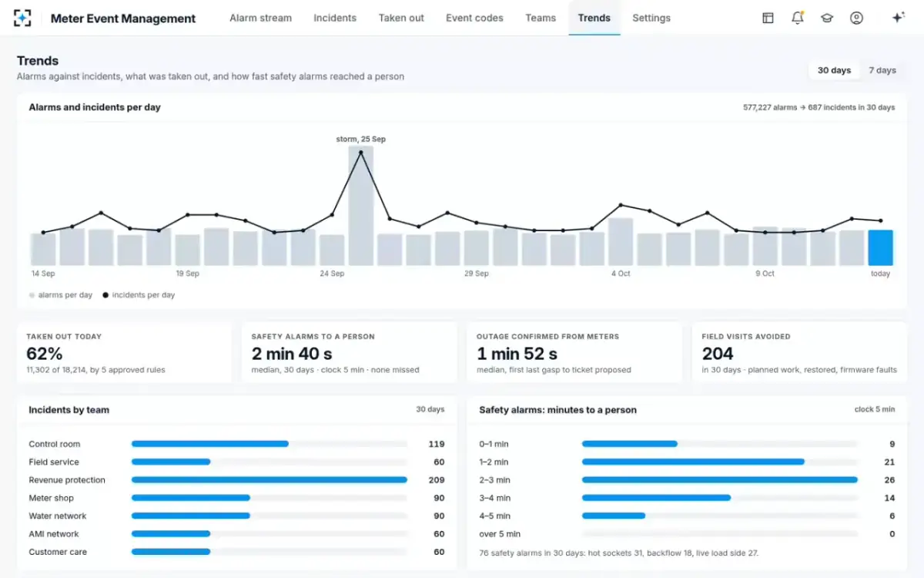The image size is (924, 578).
Task: Select the Trends tab
Action: pyautogui.click(x=594, y=18)
